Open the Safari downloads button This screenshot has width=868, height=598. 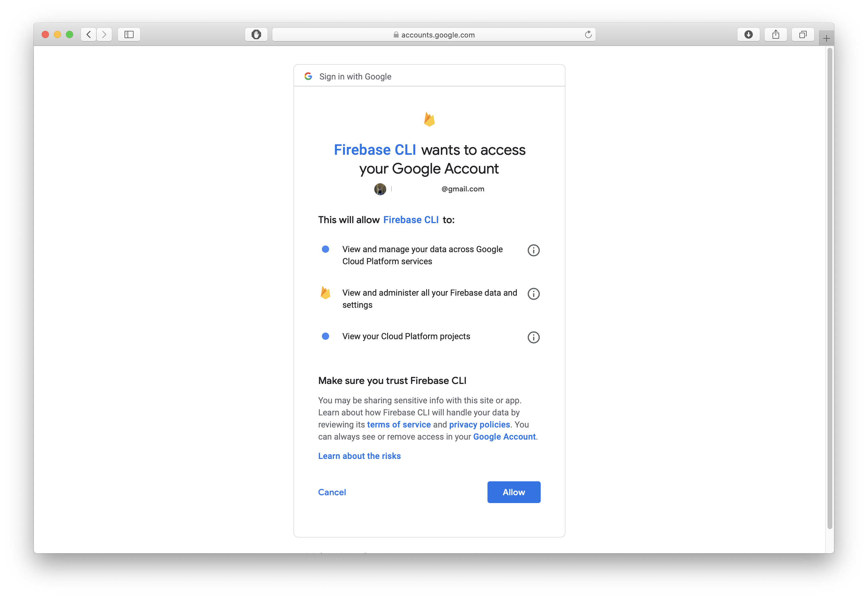tap(748, 34)
